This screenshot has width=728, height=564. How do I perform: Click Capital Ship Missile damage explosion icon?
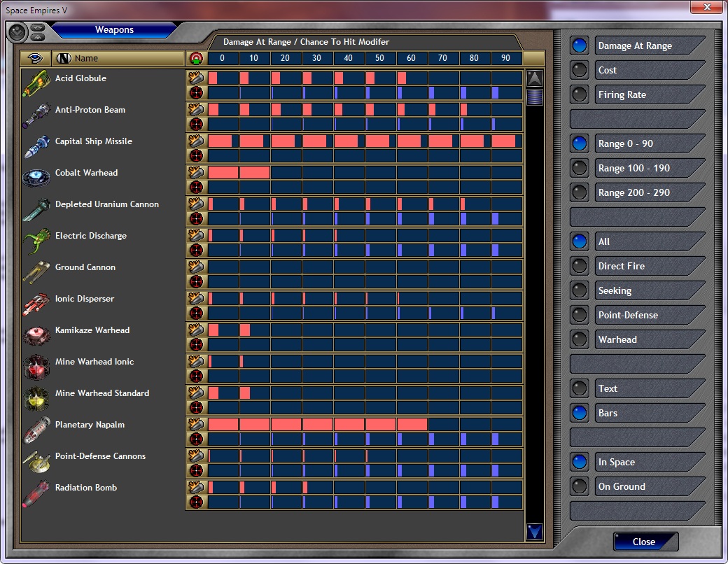coord(197,141)
